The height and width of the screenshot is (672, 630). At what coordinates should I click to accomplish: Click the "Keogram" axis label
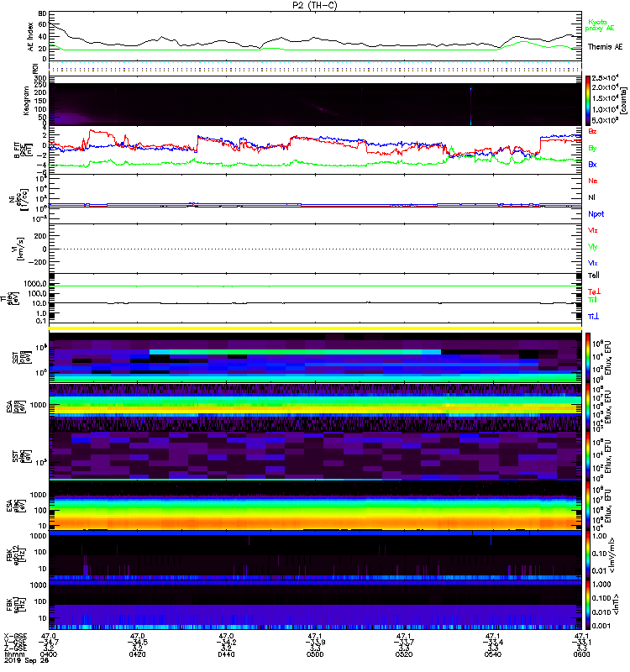26,100
